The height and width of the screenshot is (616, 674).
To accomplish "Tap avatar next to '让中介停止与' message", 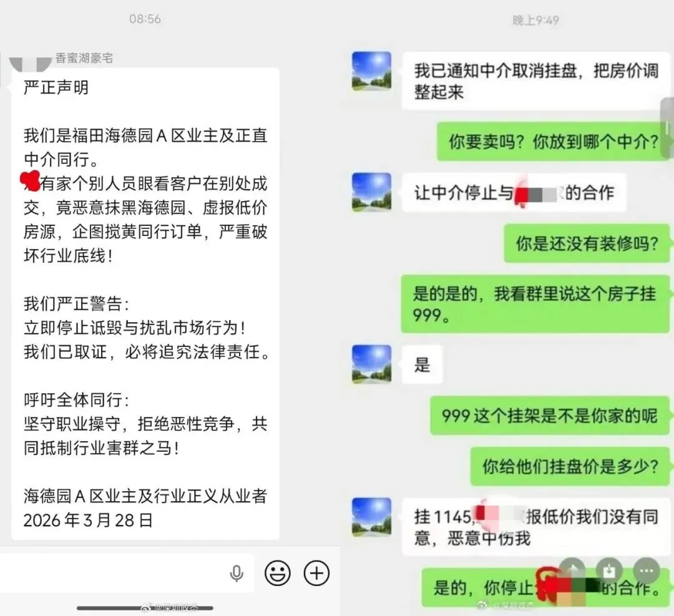I will [371, 192].
